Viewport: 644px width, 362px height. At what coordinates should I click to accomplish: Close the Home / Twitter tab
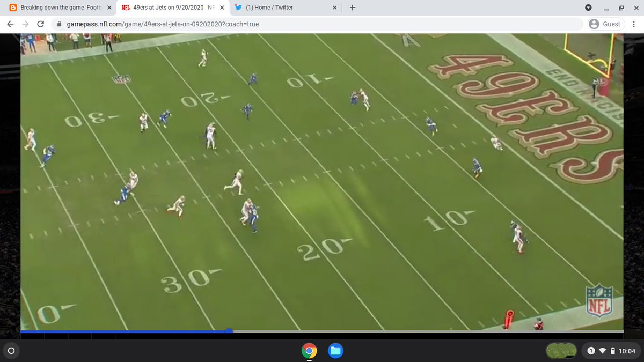coord(335,8)
